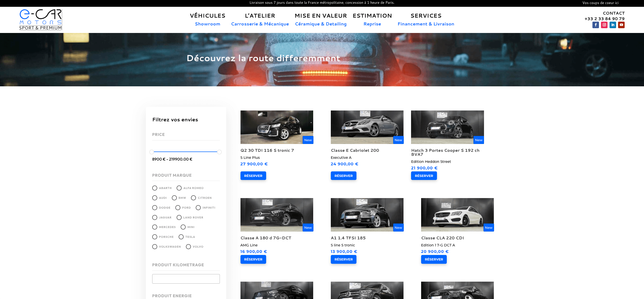This screenshot has height=299, width=644.
Task: Select the AUDI brand filter
Action: click(x=154, y=198)
